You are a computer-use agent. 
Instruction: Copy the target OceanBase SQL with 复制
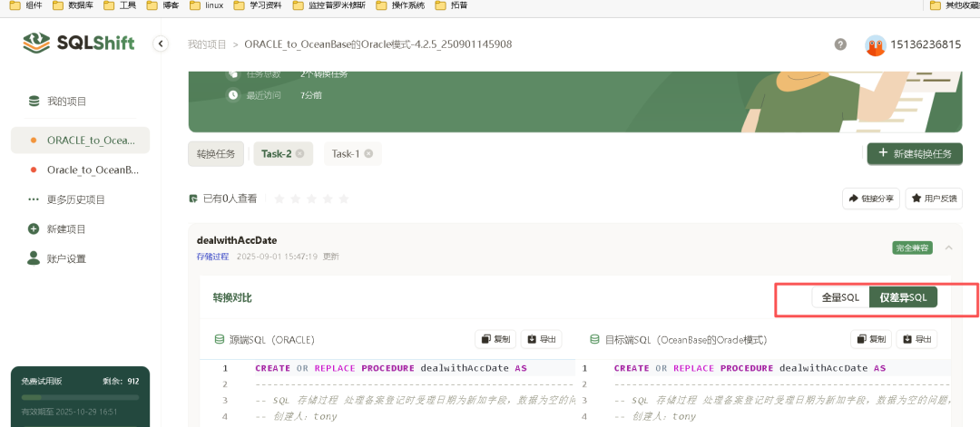pos(870,339)
